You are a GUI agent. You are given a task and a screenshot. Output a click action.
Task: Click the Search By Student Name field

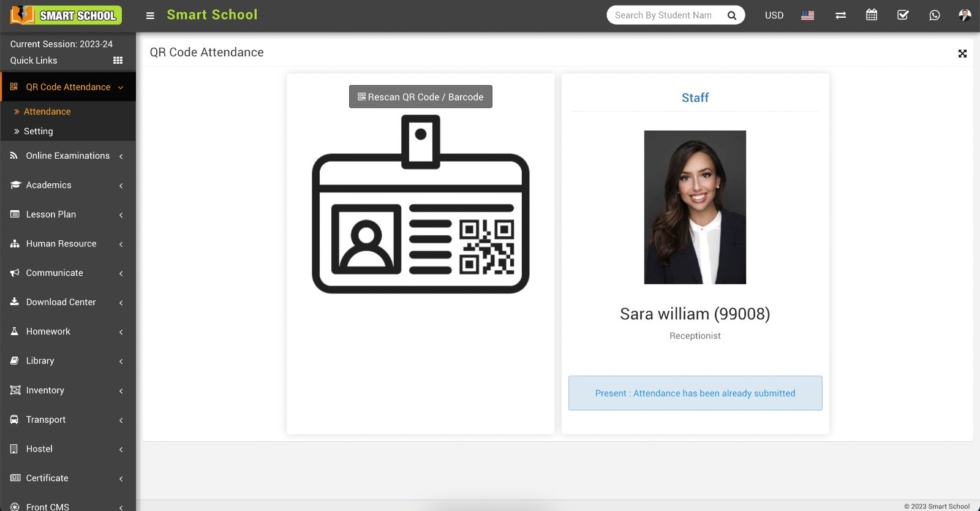665,15
